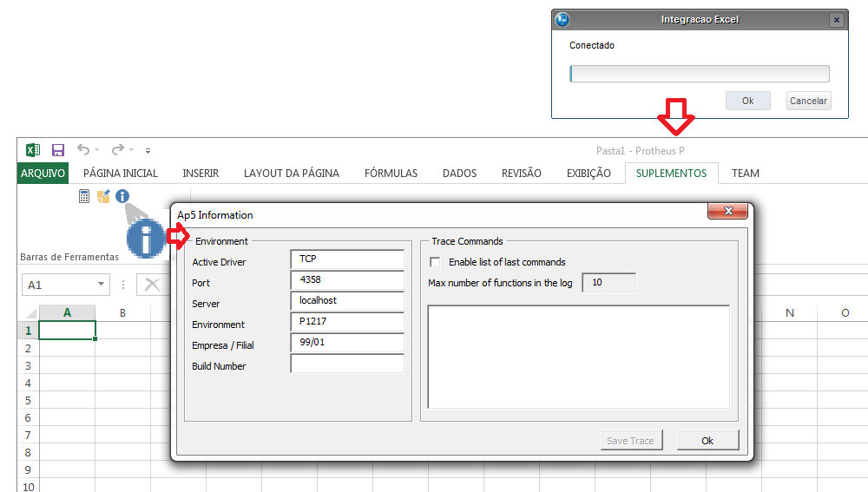The image size is (868, 492).
Task: Close the Integracao Excel window
Action: [x=837, y=20]
